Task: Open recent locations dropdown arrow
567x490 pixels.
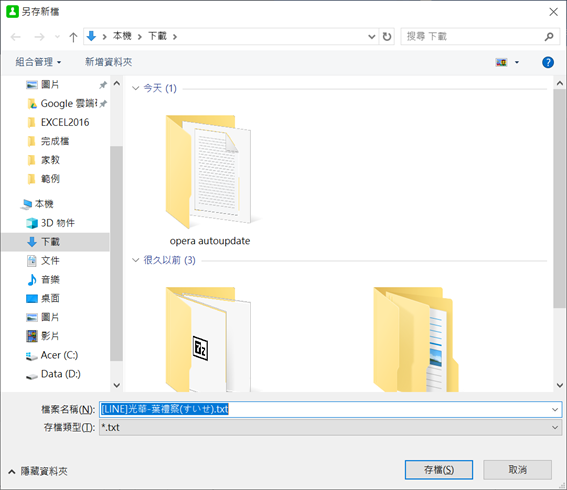Action: (57, 37)
